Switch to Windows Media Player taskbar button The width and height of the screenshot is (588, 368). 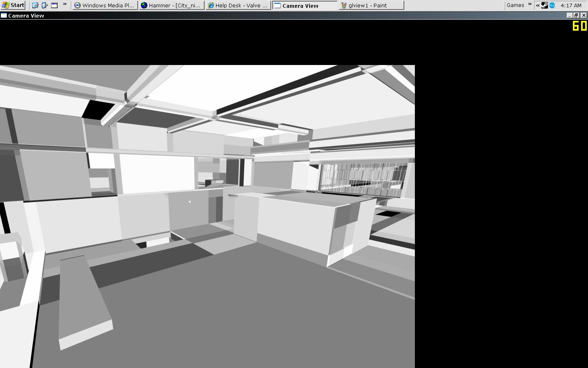click(x=104, y=5)
